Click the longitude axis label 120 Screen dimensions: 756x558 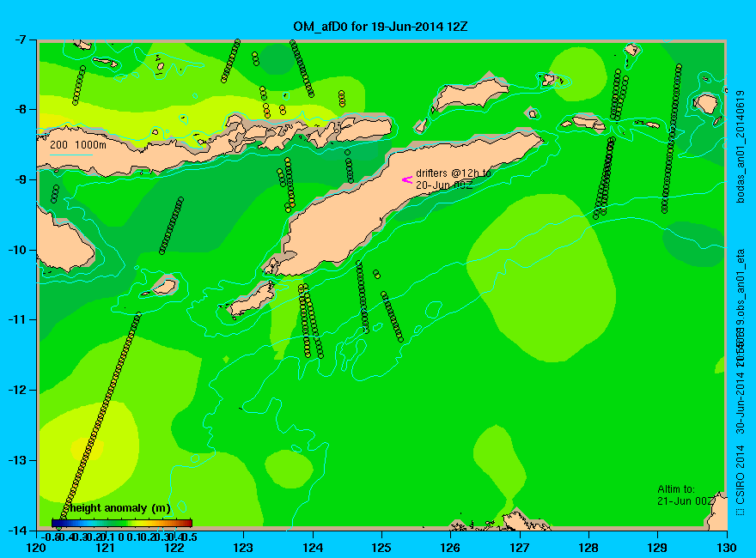[x=36, y=548]
